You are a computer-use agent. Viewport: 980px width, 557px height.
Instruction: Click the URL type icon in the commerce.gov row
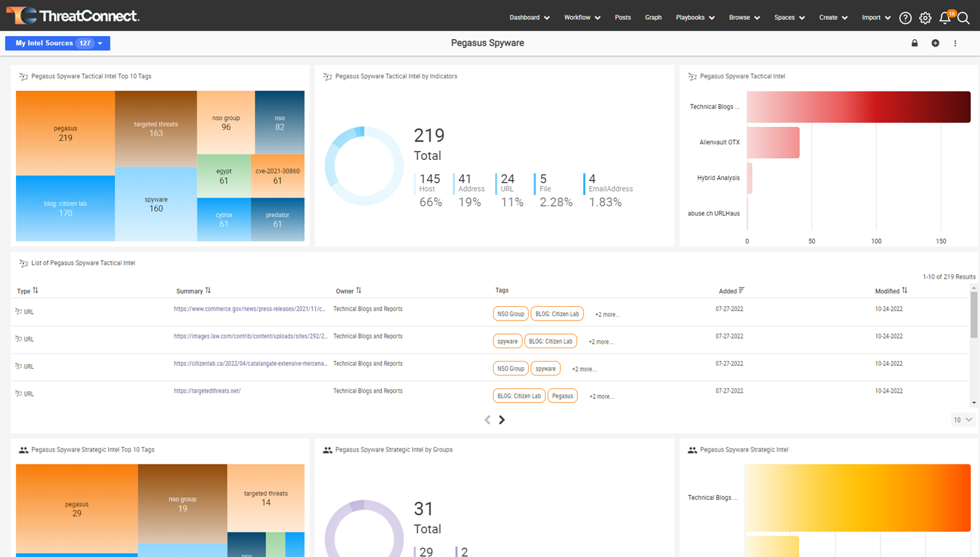[19, 311]
